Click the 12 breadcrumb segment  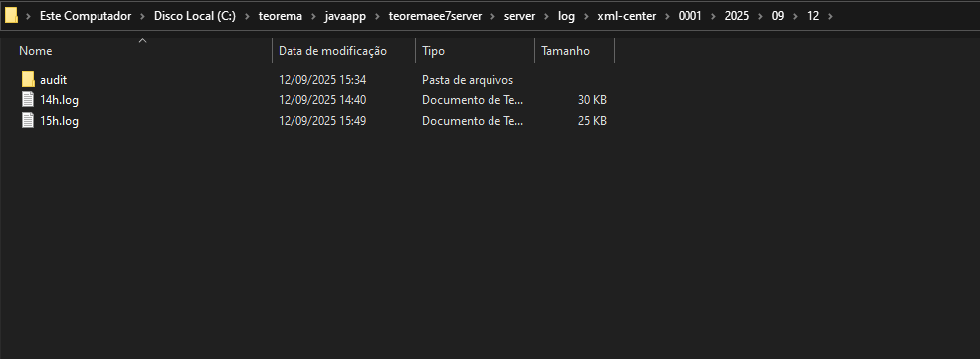[813, 16]
